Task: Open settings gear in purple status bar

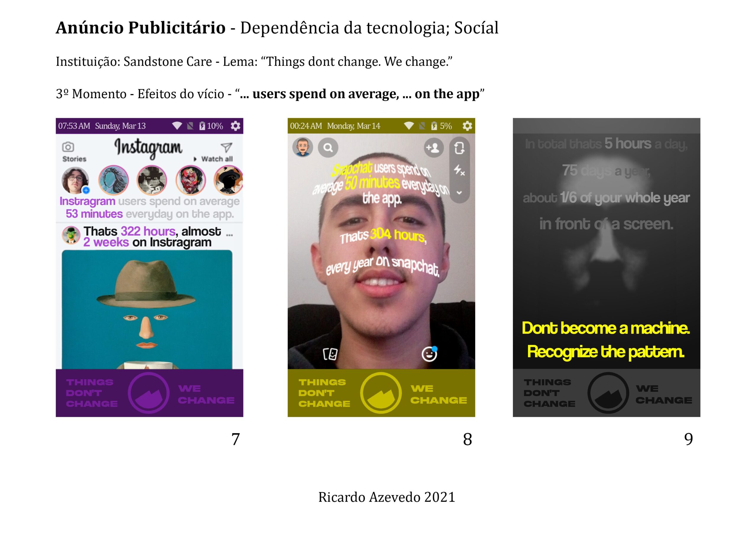Action: tap(235, 126)
